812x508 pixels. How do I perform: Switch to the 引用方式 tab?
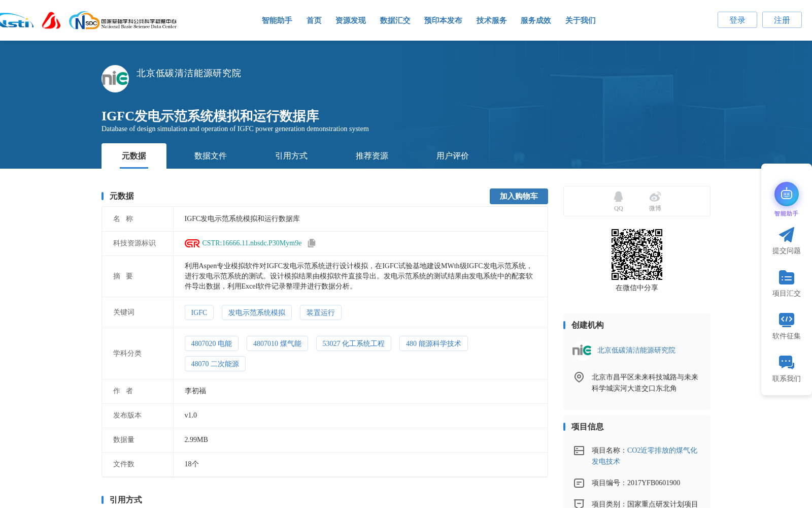pyautogui.click(x=291, y=156)
